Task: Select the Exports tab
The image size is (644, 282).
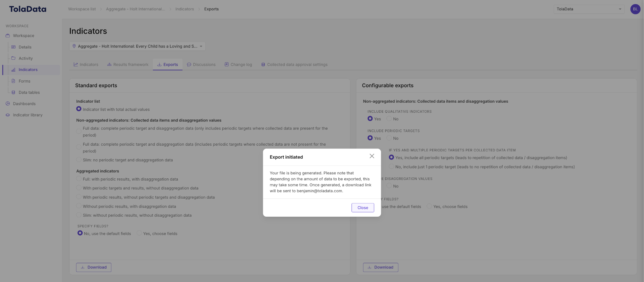Action: pos(168,64)
